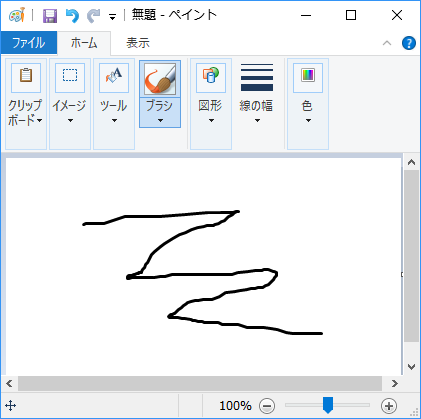This screenshot has width=421, height=419.
Task: Select the ブラシ brush tool icon
Action: (160, 79)
